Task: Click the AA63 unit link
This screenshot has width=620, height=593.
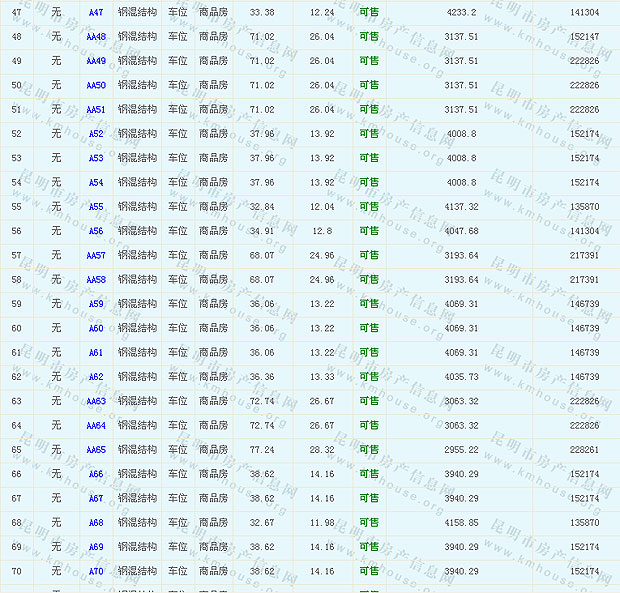Action: [95, 402]
